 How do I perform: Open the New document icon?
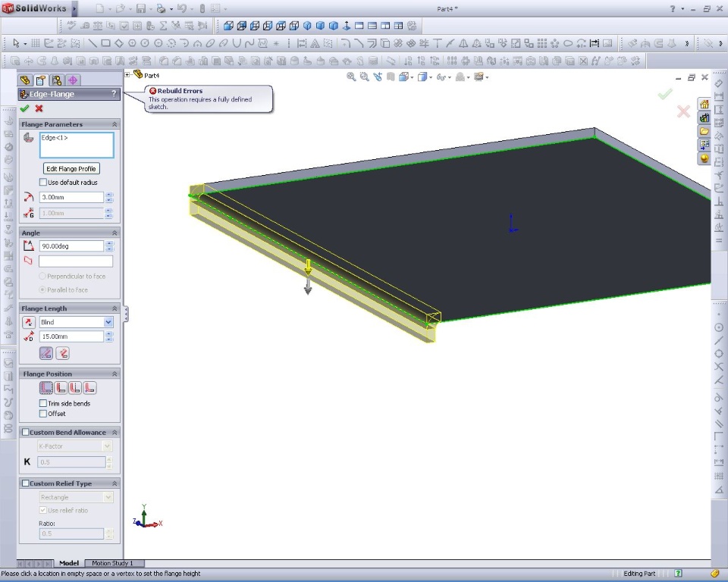[x=100, y=8]
